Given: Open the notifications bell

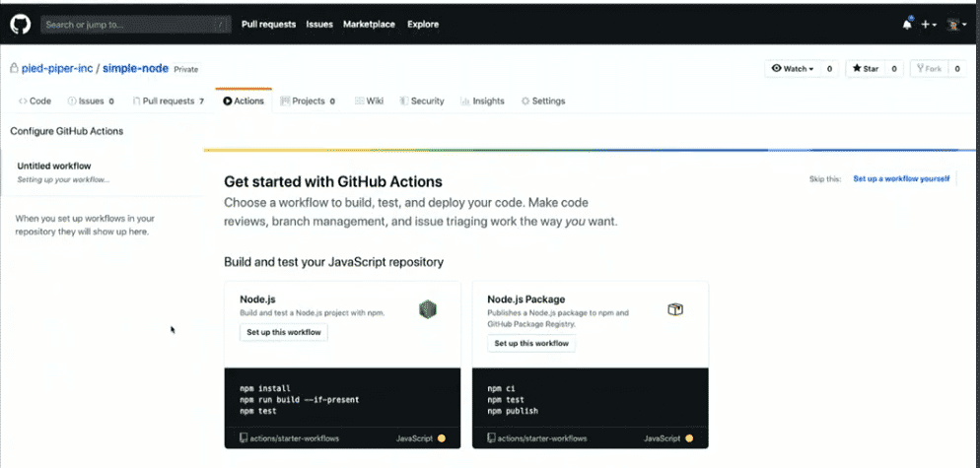Looking at the screenshot, I should pos(907,25).
